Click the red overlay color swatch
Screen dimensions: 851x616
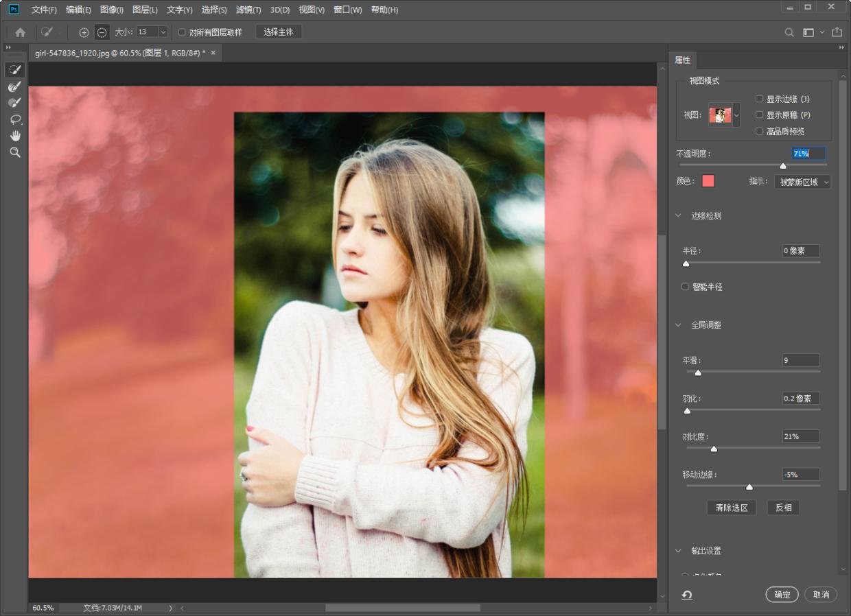tap(708, 181)
